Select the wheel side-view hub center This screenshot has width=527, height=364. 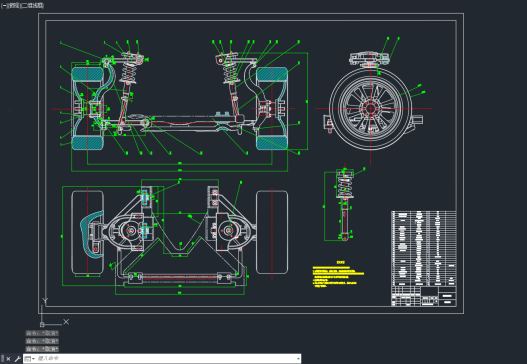click(370, 108)
